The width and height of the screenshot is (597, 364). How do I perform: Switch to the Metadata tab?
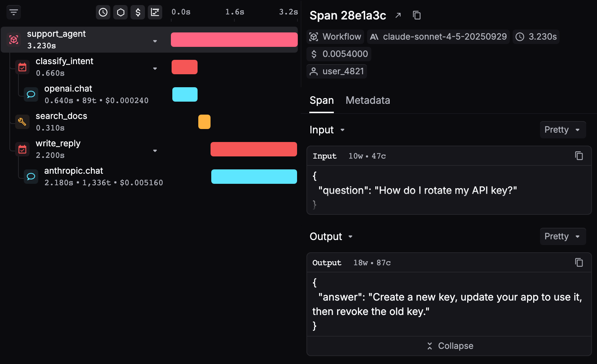[368, 100]
